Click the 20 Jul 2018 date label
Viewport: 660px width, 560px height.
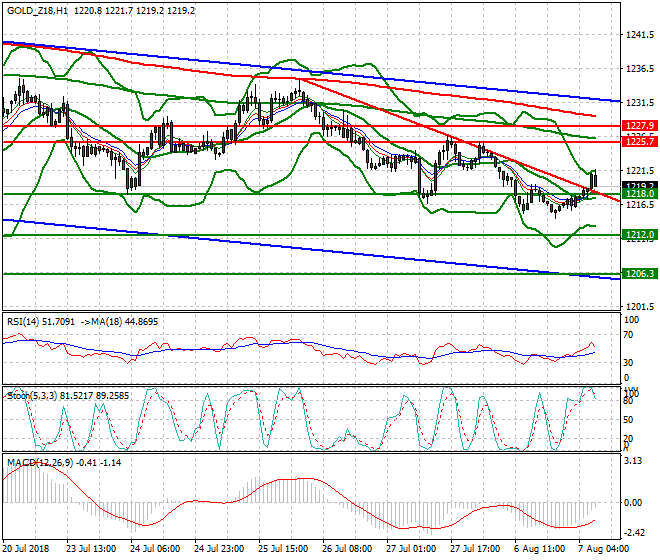coord(26,549)
